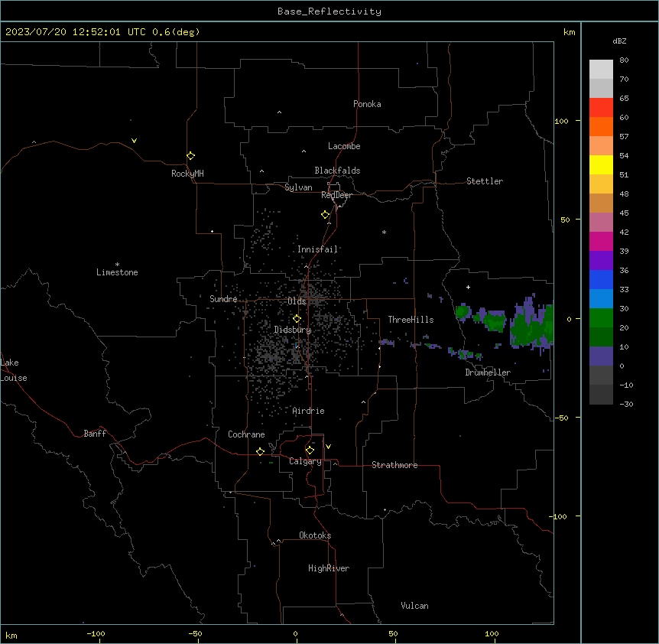Click the -50 tick on the right km axis

click(x=561, y=418)
